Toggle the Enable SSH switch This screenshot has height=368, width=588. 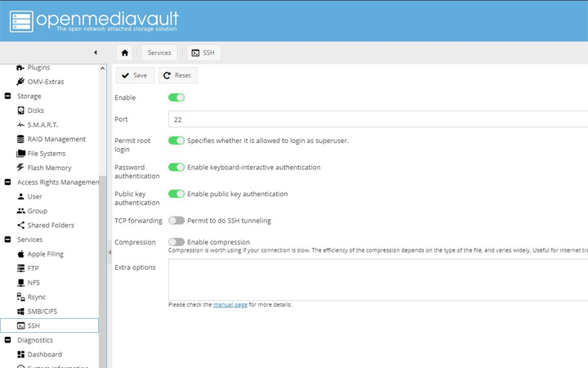(x=176, y=97)
